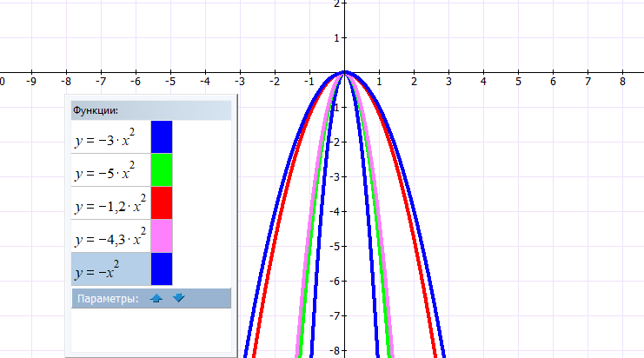Click pink color swatch of y = −4,3·x²
Viewport: 644px width, 358px height.
click(162, 236)
